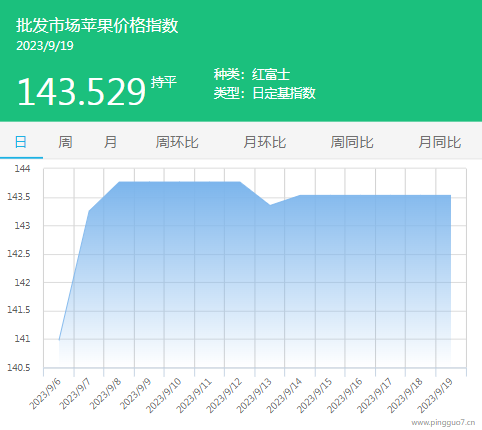Click the 2023/9/6 x-axis date label
Screen dimensions: 482x430
(46, 394)
